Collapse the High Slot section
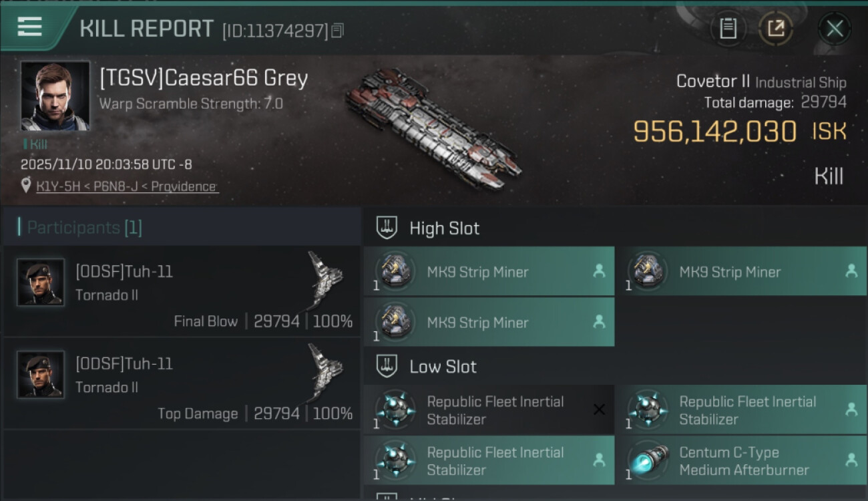The image size is (868, 501). tap(387, 228)
